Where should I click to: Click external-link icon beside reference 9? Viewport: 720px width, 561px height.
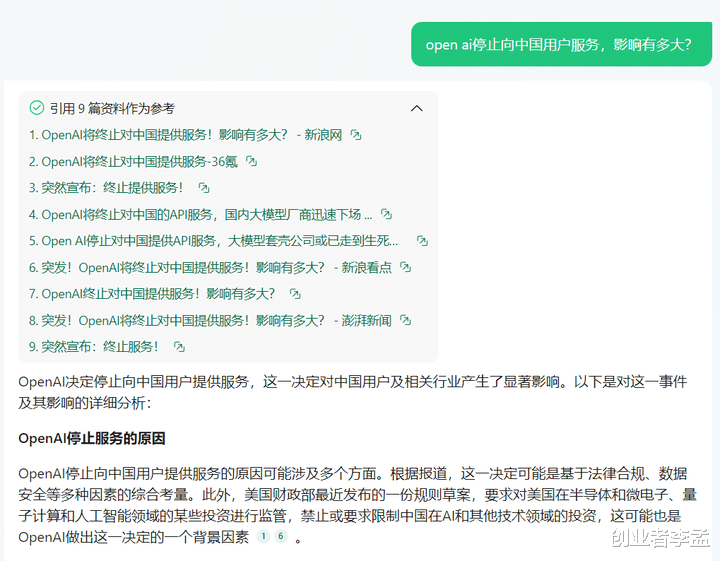pos(179,347)
